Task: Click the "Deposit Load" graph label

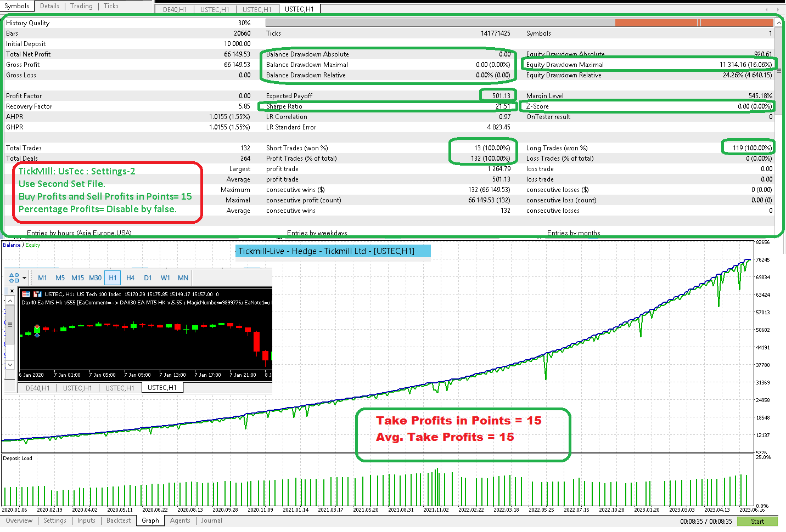Action: click(18, 459)
